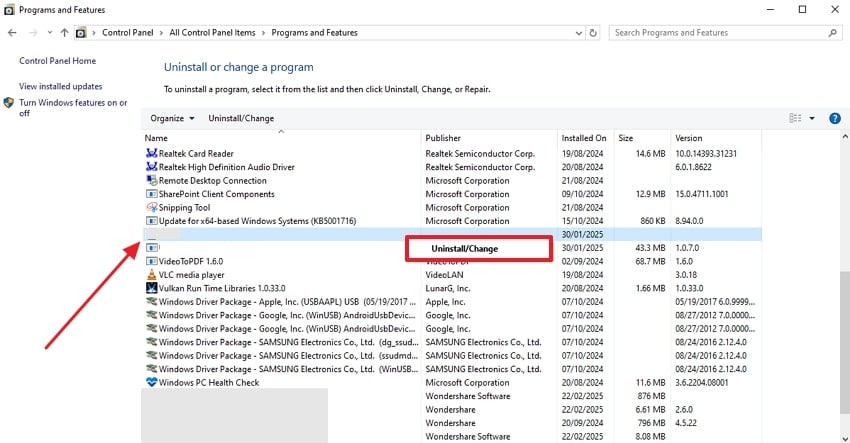This screenshot has height=443, width=850.
Task: Select the VLC media player entry
Action: 191,274
